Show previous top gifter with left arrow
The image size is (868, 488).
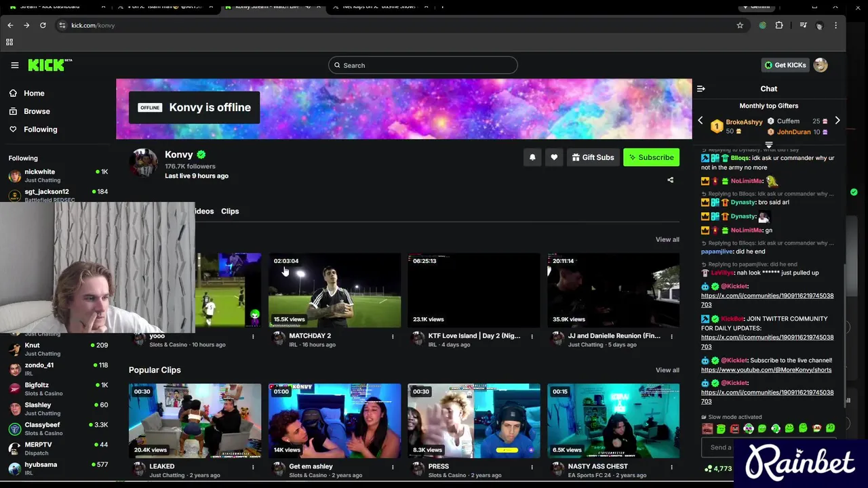coord(701,121)
